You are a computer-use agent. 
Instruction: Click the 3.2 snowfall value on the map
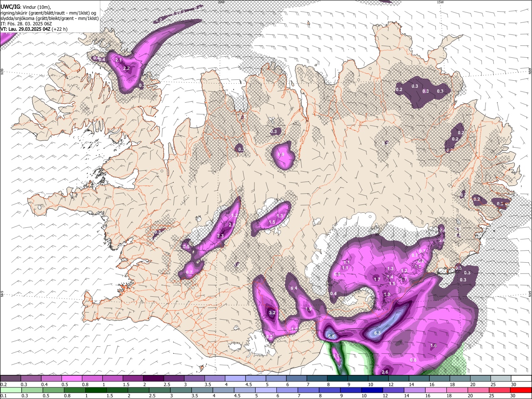point(272,313)
